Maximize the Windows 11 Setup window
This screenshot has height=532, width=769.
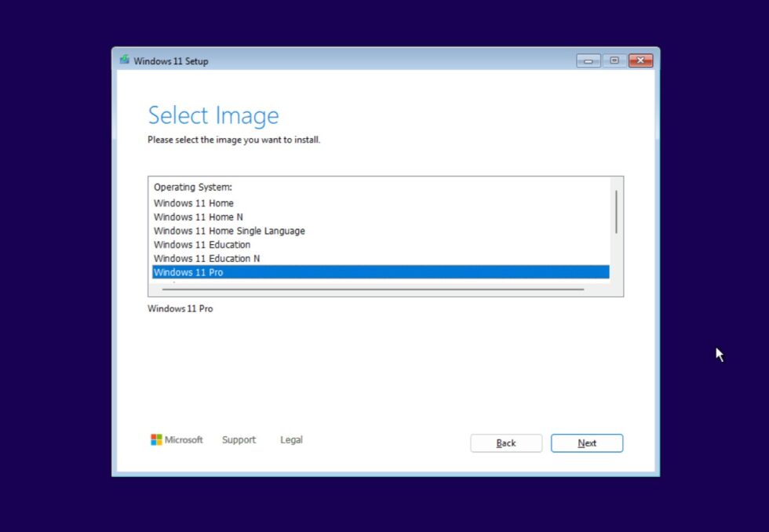click(x=614, y=60)
